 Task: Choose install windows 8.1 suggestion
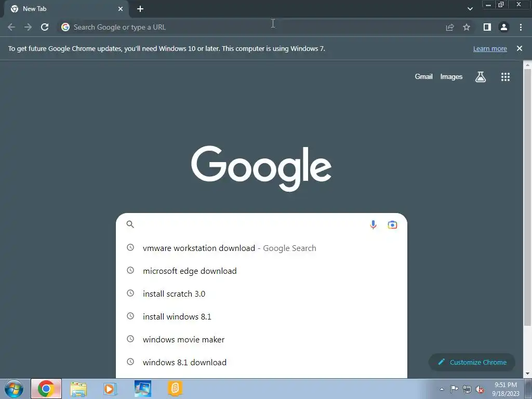click(x=261, y=316)
